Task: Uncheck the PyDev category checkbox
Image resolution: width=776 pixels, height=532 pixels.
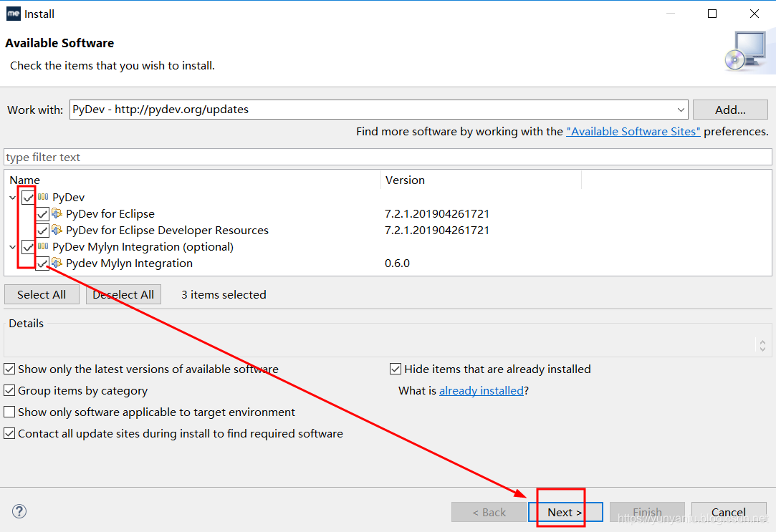Action: pyautogui.click(x=28, y=198)
